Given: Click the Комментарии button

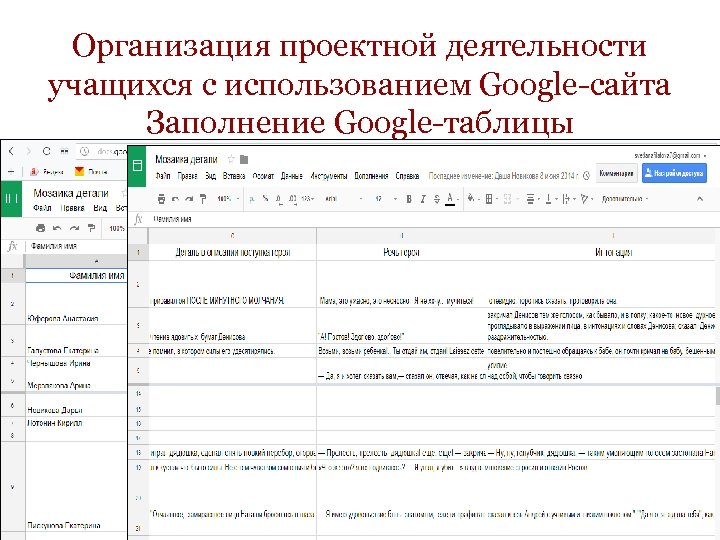Looking at the screenshot, I should click(x=616, y=174).
